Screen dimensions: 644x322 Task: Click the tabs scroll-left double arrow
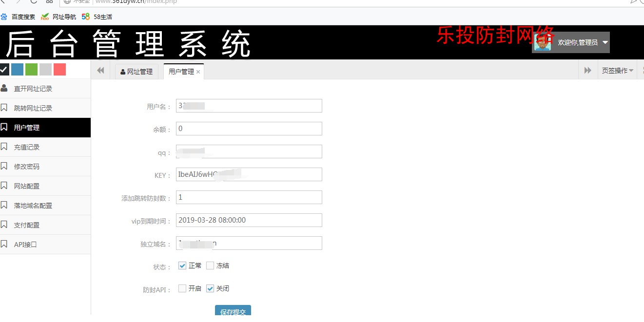coord(100,71)
